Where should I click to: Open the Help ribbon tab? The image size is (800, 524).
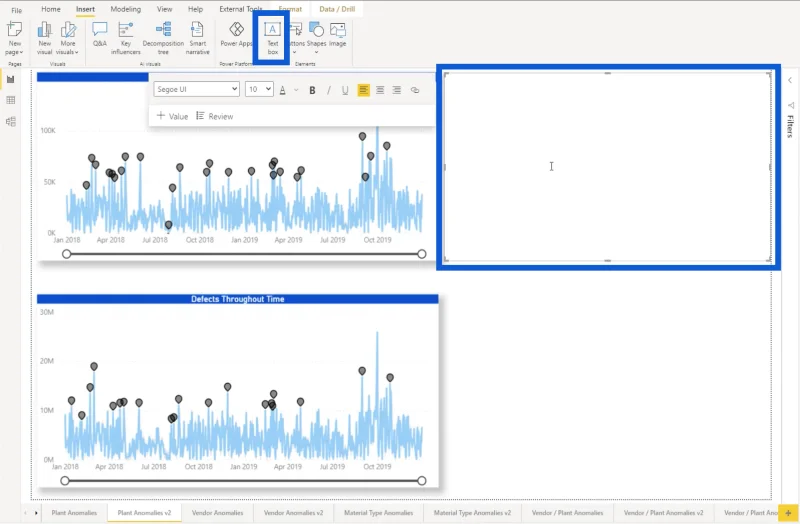coord(195,9)
